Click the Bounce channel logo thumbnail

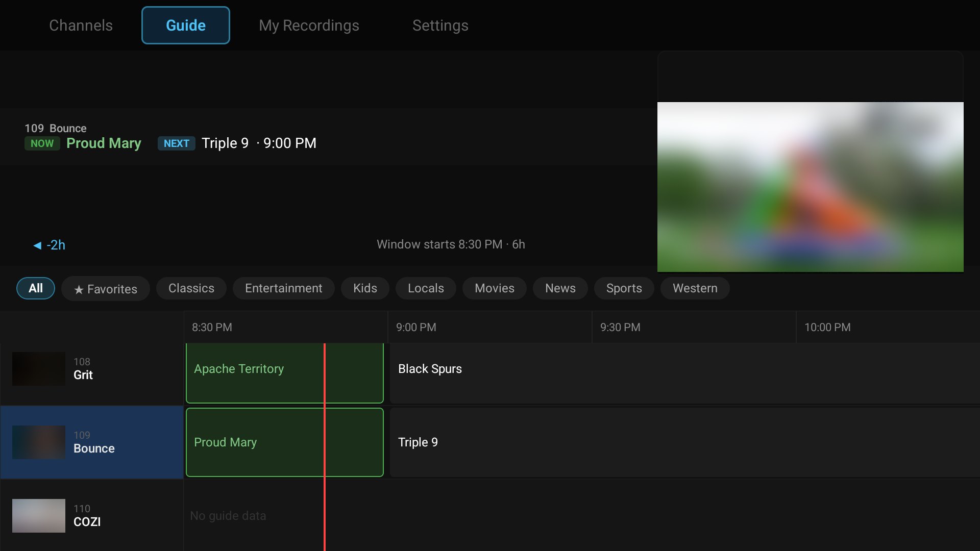click(x=39, y=442)
